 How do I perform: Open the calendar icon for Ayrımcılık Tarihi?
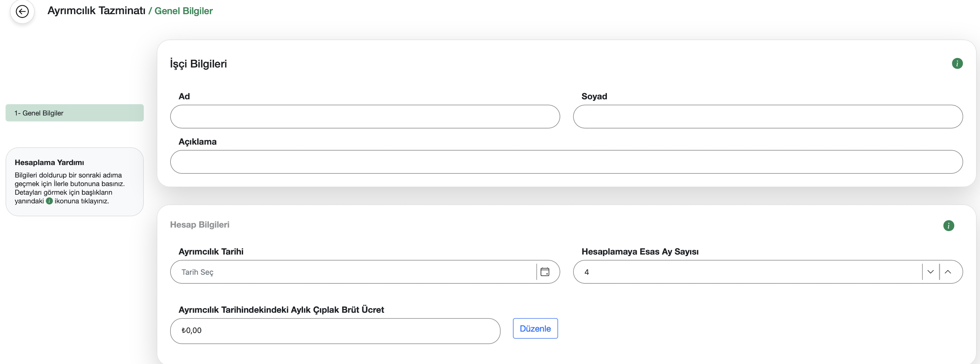(545, 272)
